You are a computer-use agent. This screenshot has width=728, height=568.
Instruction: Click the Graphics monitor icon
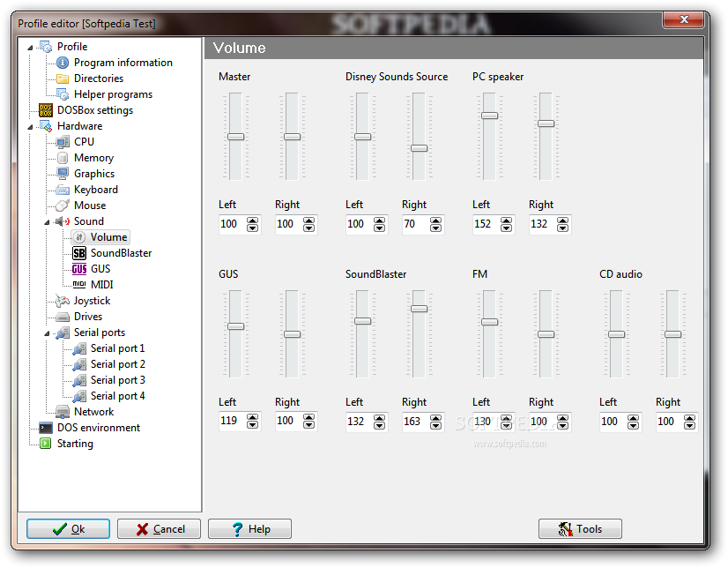[x=63, y=174]
